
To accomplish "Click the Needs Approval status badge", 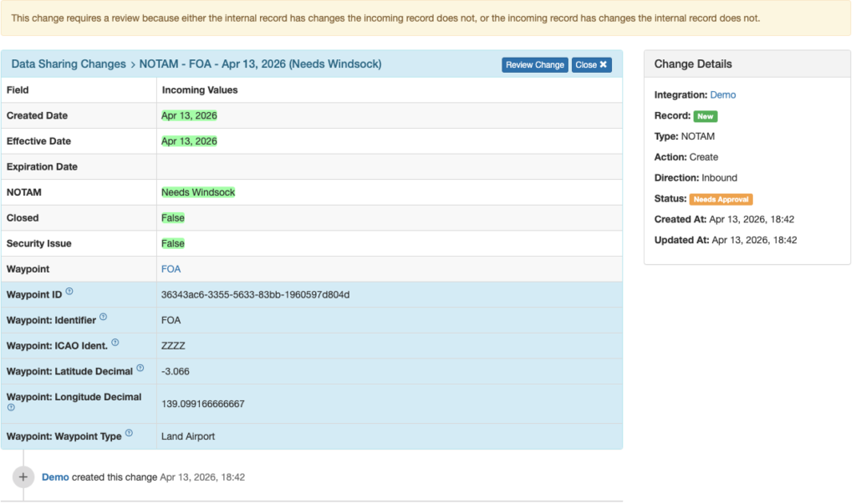I will point(721,199).
